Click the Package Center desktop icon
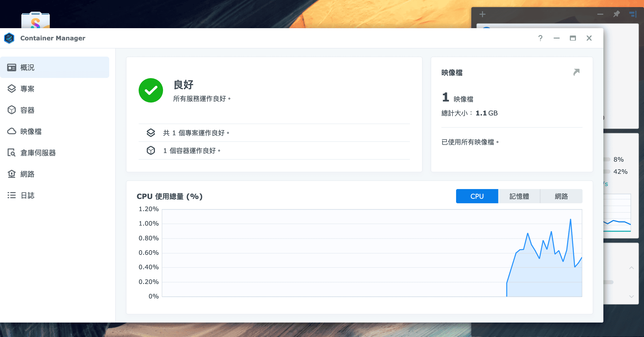644x337 pixels. [x=36, y=20]
